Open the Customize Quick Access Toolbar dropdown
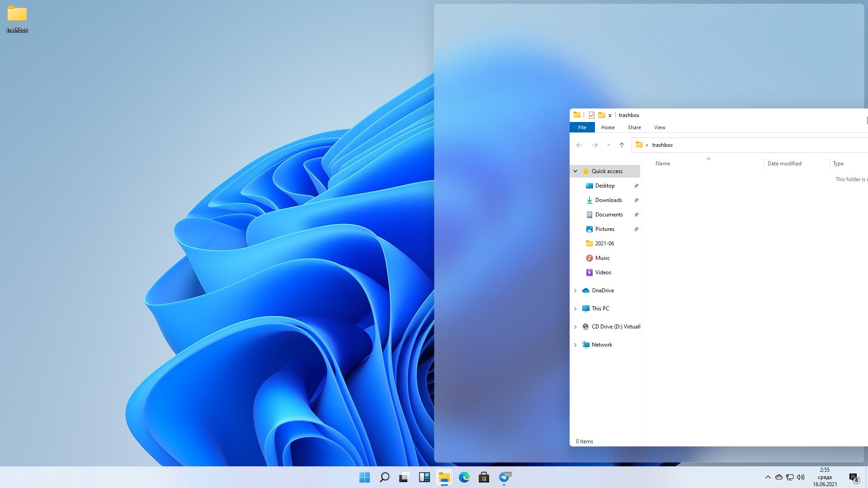 point(610,116)
